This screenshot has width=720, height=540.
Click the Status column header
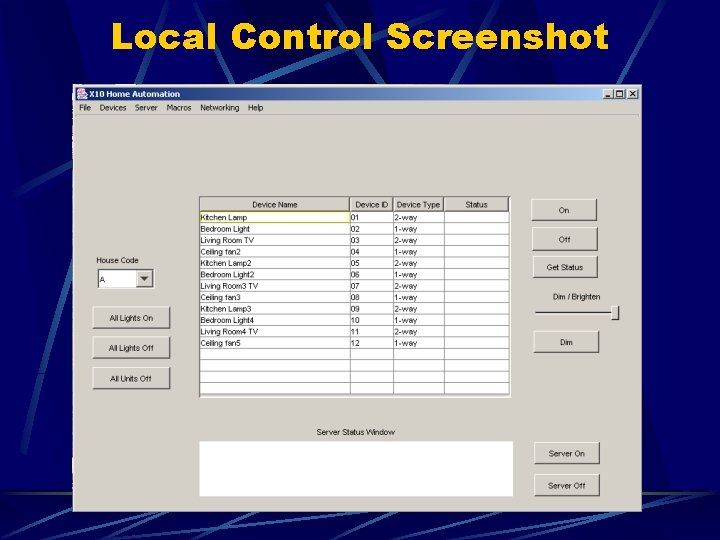[x=476, y=205]
